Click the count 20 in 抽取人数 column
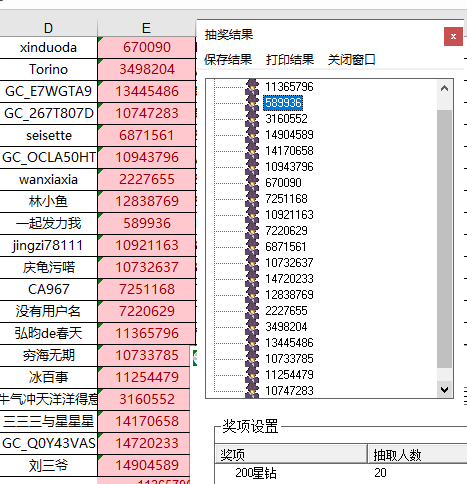Image resolution: width=467 pixels, height=484 pixels. click(380, 473)
